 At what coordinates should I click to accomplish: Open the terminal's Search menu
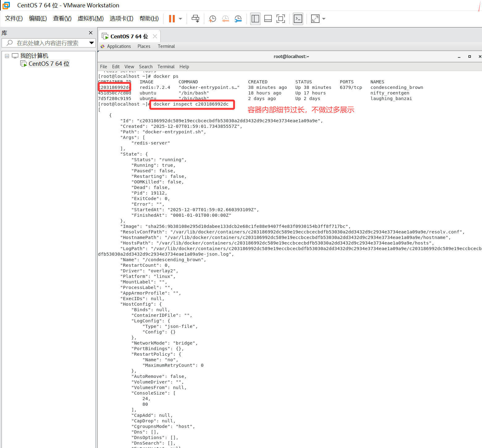[146, 67]
